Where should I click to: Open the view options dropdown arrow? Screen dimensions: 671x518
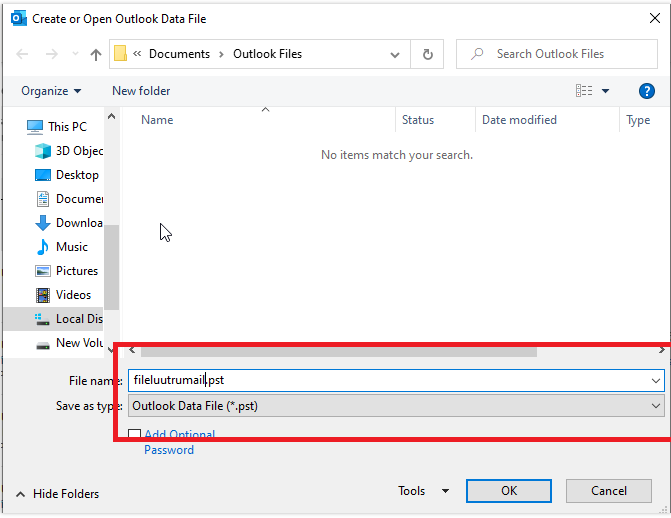point(606,91)
